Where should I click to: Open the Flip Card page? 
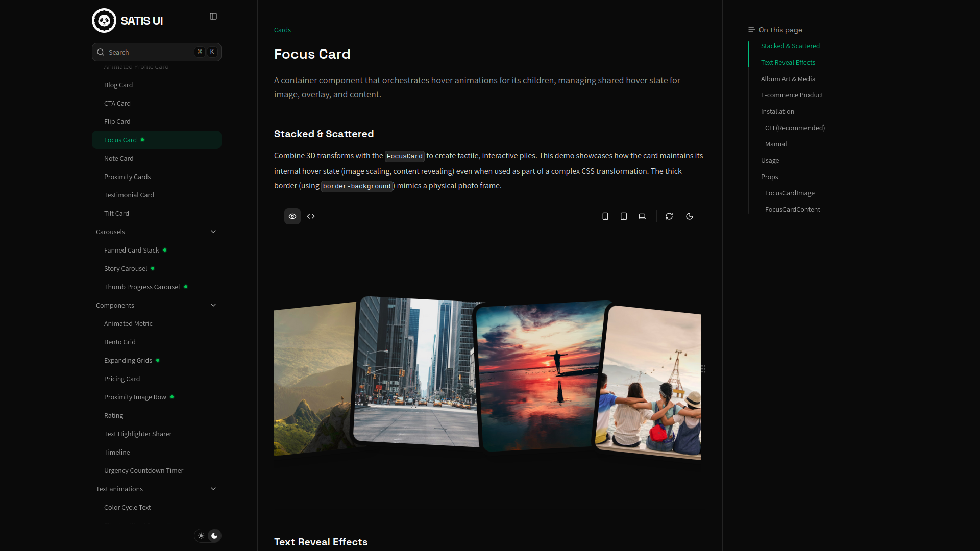(x=117, y=121)
